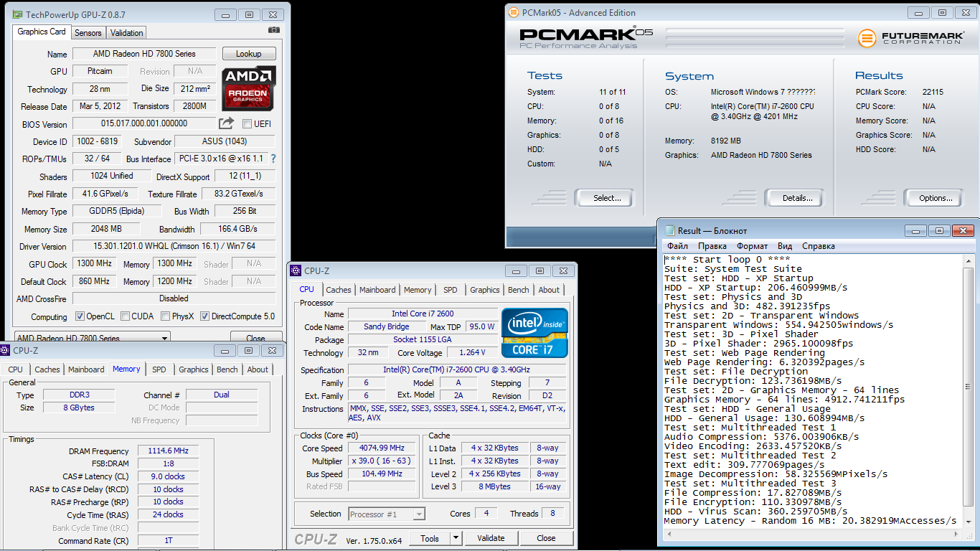Click the Close button in GPU-Z
Screen dimensions: 980x551
click(x=255, y=338)
